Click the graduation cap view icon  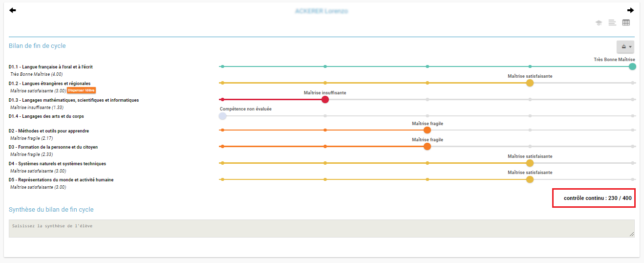point(599,22)
